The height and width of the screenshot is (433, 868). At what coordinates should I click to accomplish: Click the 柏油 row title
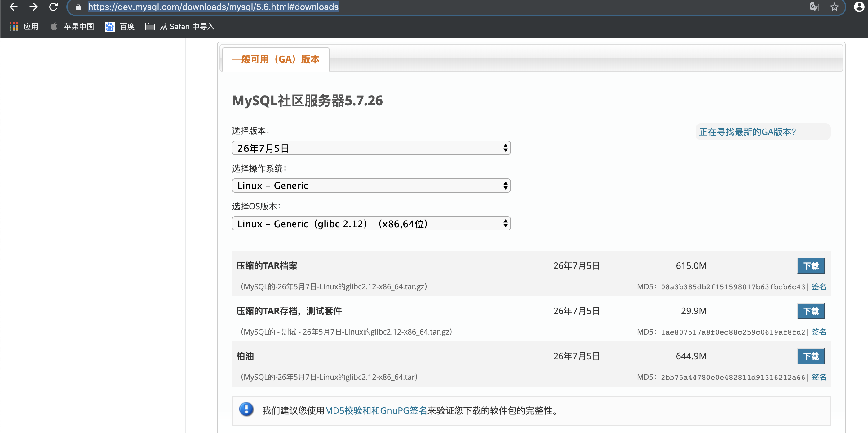tap(245, 356)
